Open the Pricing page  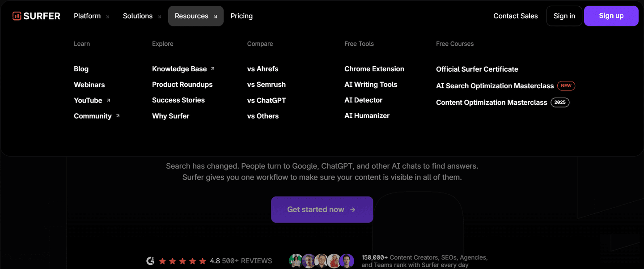[x=241, y=16]
